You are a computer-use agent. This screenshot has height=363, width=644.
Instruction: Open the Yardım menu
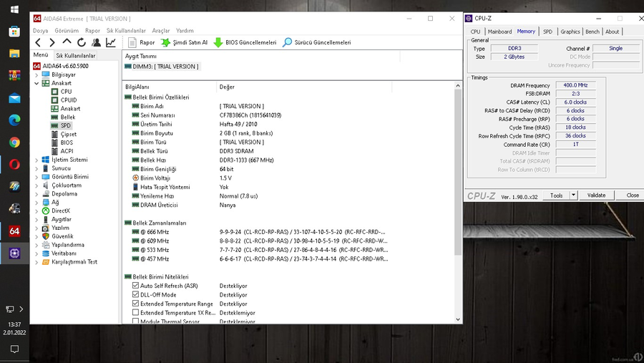click(x=185, y=30)
